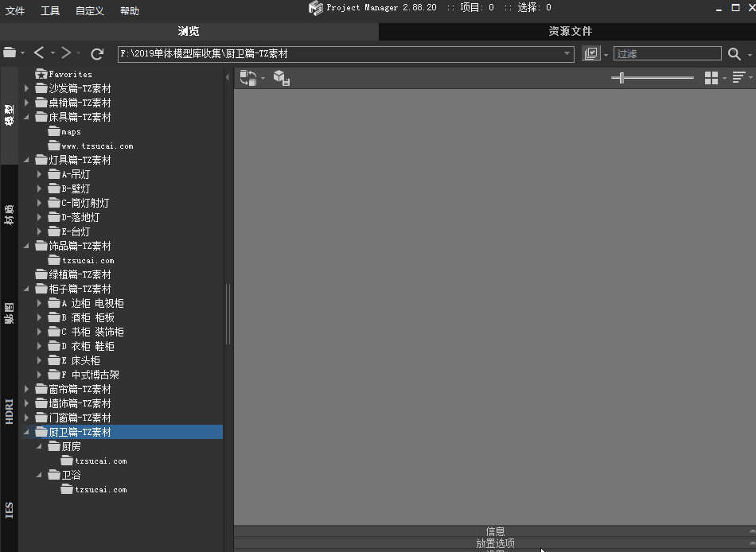
Task: Select E-台灯 folder
Action: [69, 231]
